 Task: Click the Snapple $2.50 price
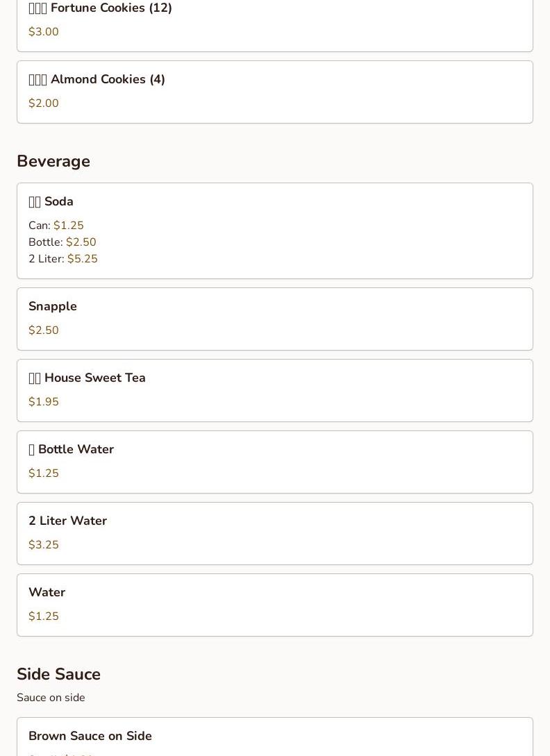[44, 330]
